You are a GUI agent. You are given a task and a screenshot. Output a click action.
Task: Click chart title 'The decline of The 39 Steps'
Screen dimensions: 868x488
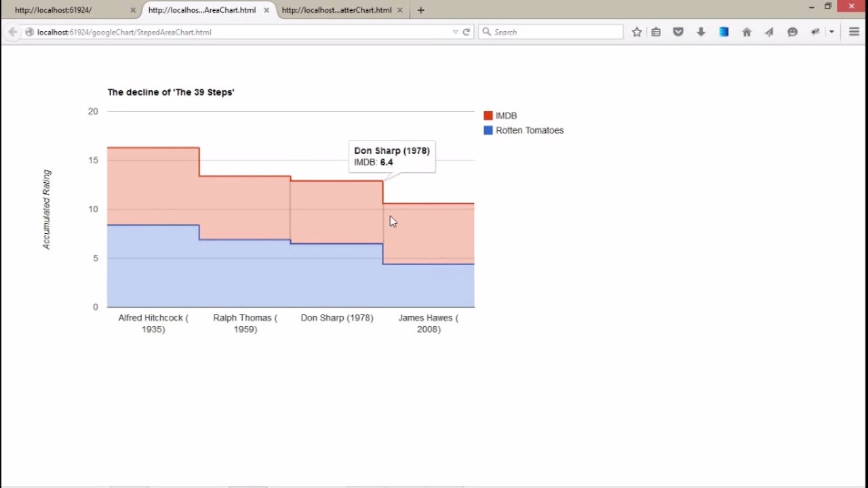[x=171, y=92]
